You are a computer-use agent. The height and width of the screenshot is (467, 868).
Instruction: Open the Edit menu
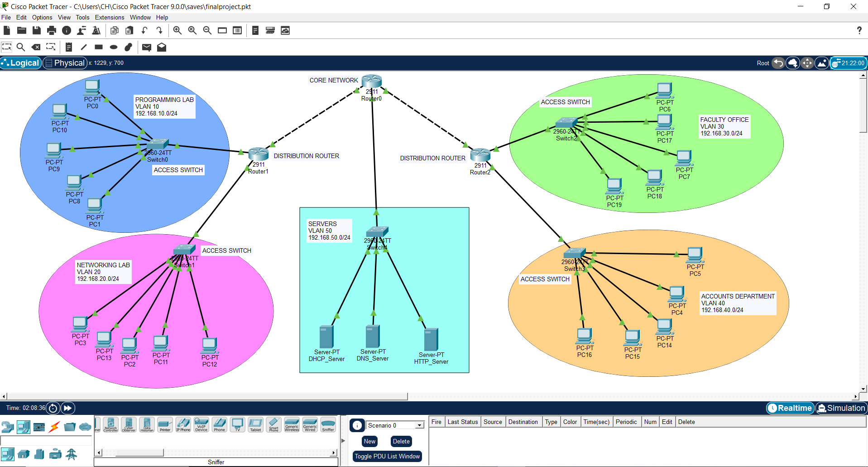click(21, 17)
